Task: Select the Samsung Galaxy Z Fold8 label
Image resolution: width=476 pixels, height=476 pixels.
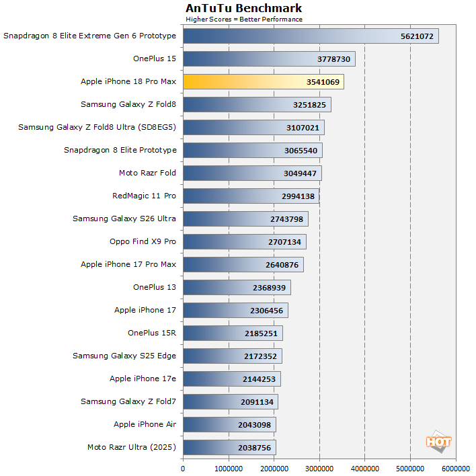Action: tap(128, 104)
